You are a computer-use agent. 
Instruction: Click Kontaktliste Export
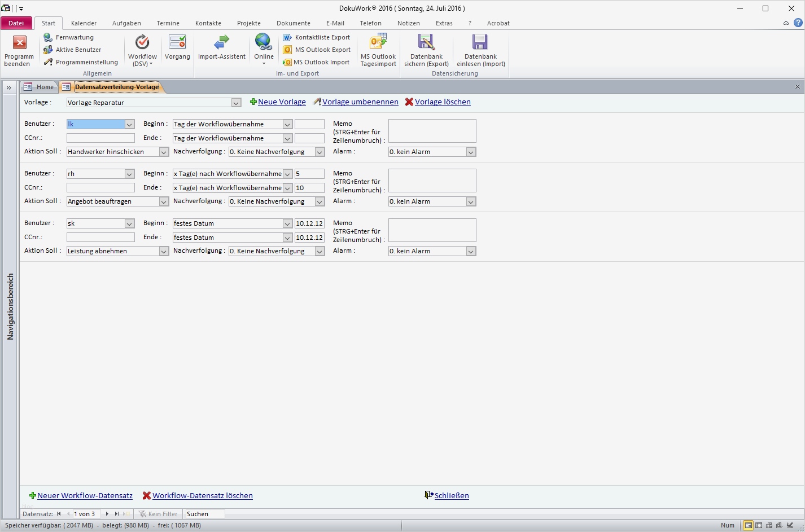pos(317,37)
